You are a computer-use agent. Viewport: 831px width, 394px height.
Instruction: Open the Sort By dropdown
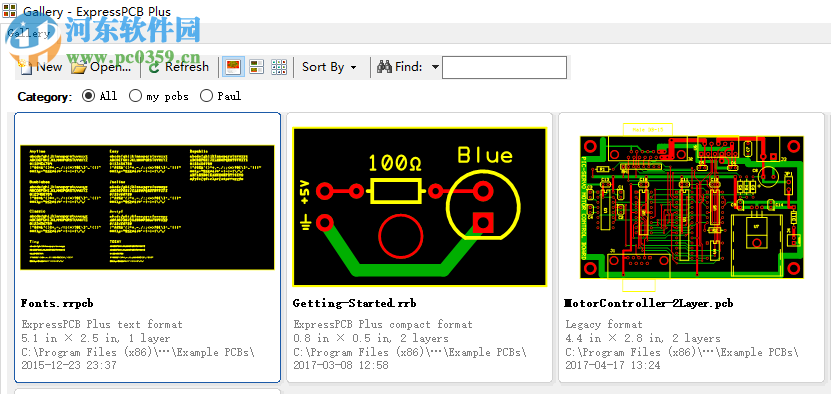point(329,67)
